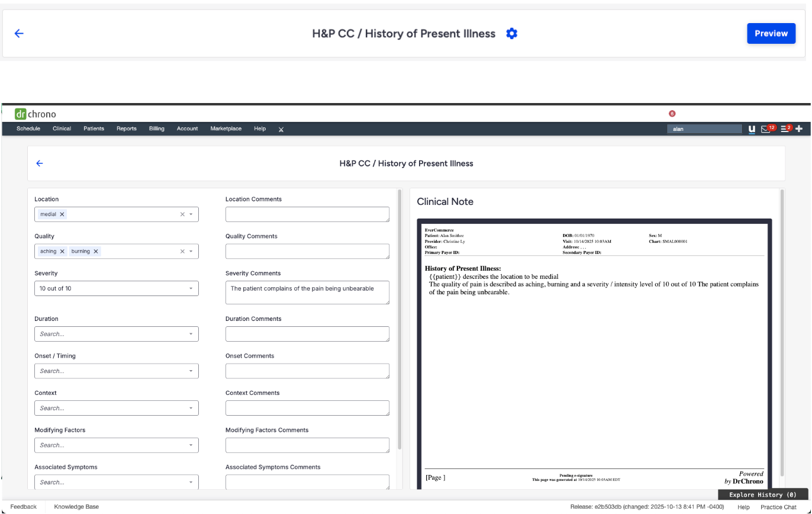Open the Account menu
The width and height of the screenshot is (812, 514).
tap(187, 128)
